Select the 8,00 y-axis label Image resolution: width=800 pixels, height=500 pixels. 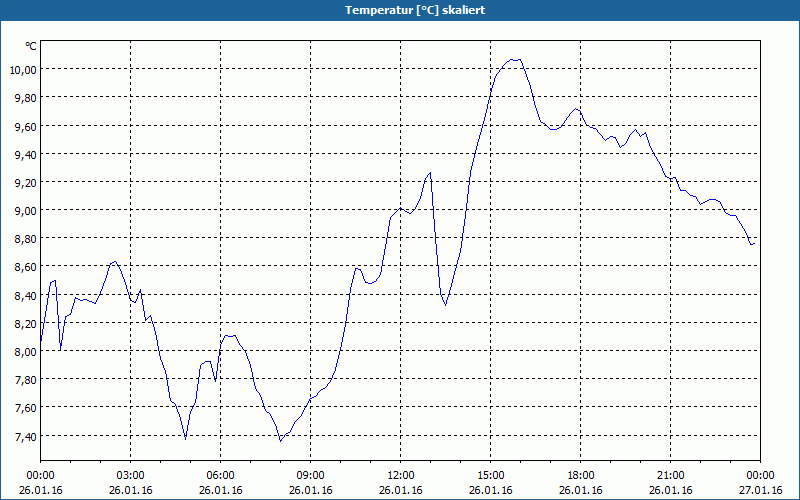[x=23, y=352]
